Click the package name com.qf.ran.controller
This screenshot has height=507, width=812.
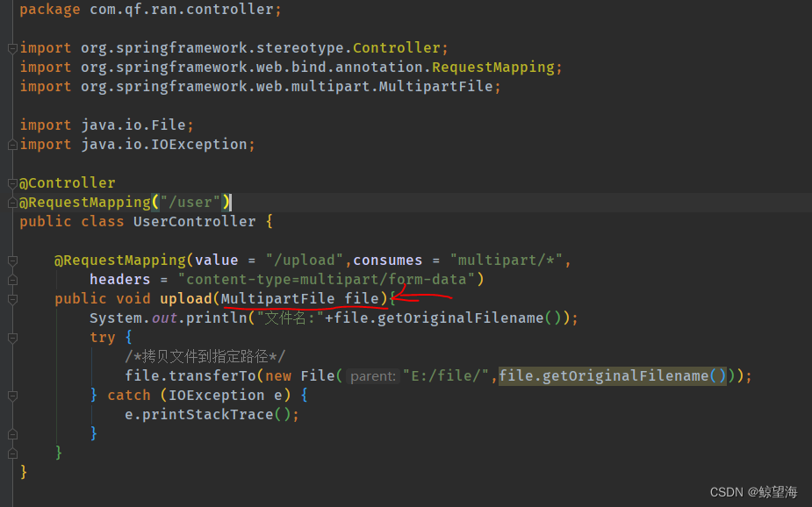[x=181, y=10]
